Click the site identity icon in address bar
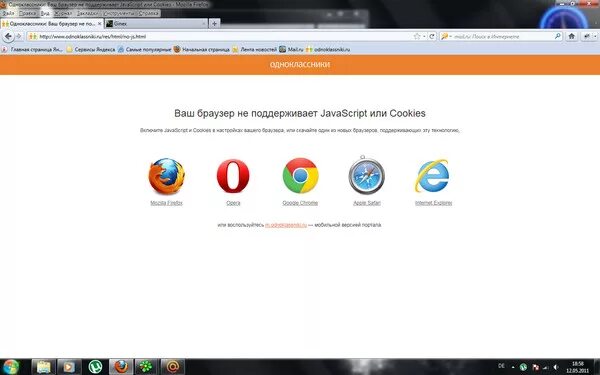 [33, 36]
